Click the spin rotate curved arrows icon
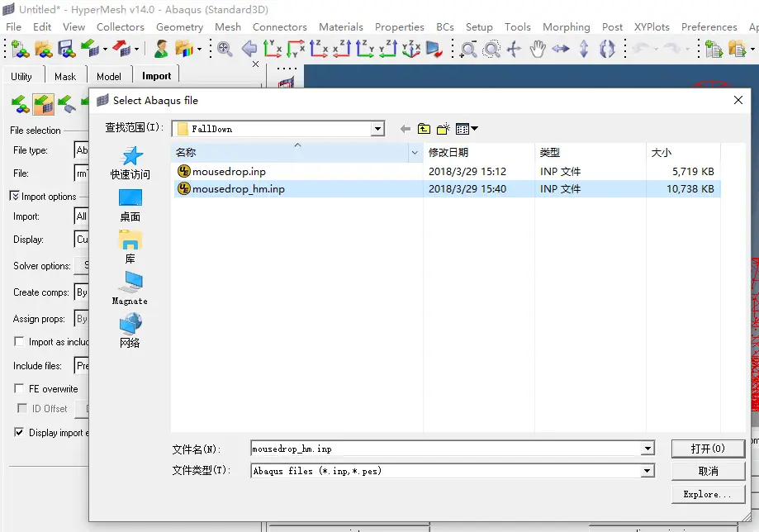The width and height of the screenshot is (759, 532). [607, 49]
